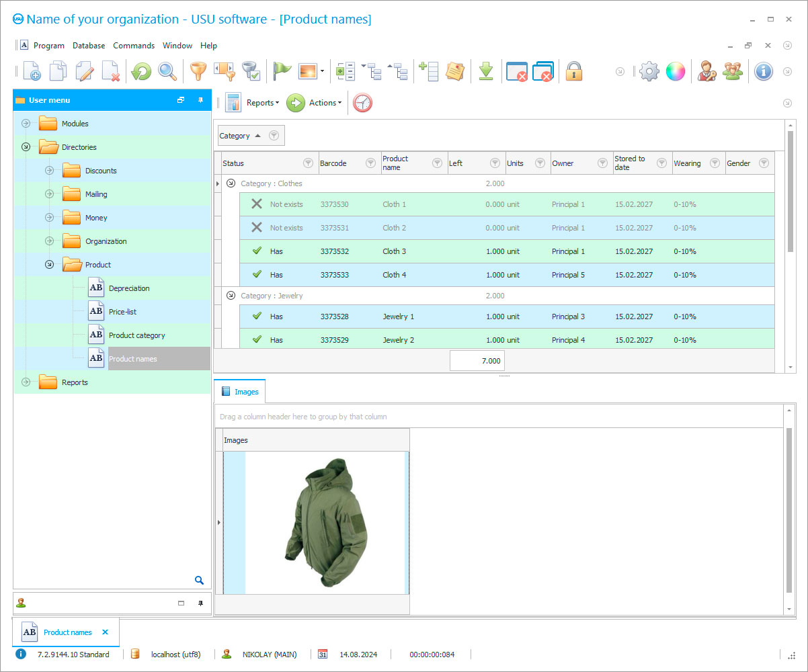This screenshot has width=808, height=672.
Task: Open the Actions dropdown menu
Action: coord(321,102)
